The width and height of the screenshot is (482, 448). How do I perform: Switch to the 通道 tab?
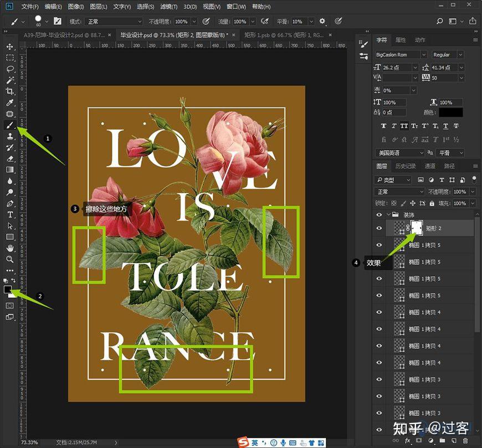coord(430,166)
